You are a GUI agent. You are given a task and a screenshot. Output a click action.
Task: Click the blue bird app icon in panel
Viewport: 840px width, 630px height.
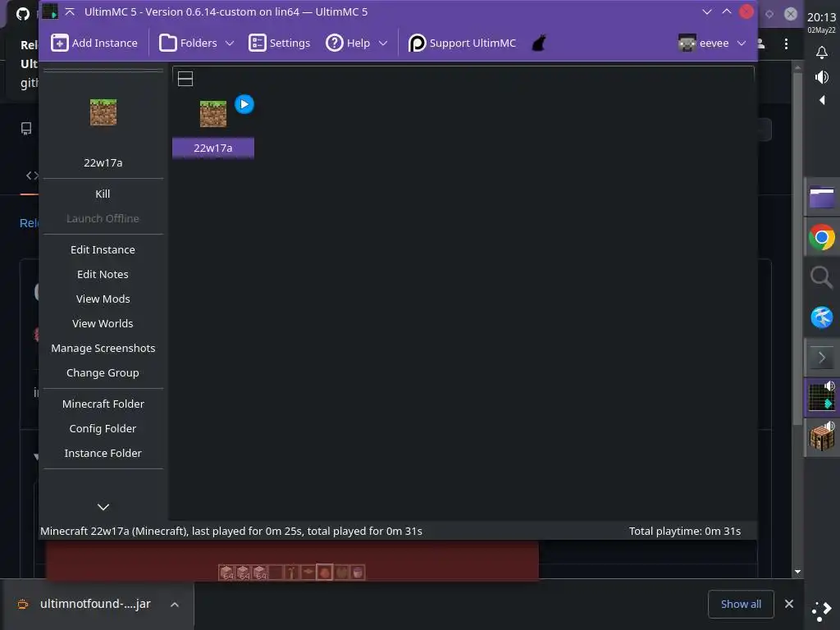tap(822, 317)
